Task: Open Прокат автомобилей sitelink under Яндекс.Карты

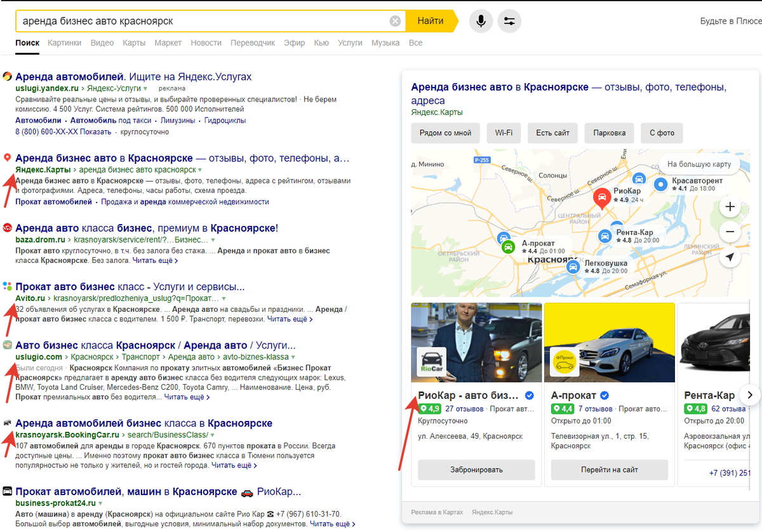Action: pyautogui.click(x=54, y=202)
